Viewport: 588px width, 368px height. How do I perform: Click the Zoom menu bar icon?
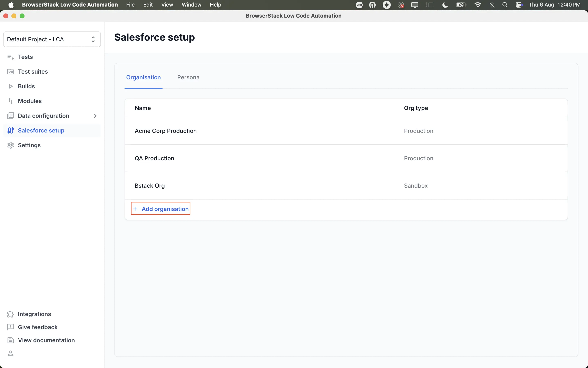(359, 5)
